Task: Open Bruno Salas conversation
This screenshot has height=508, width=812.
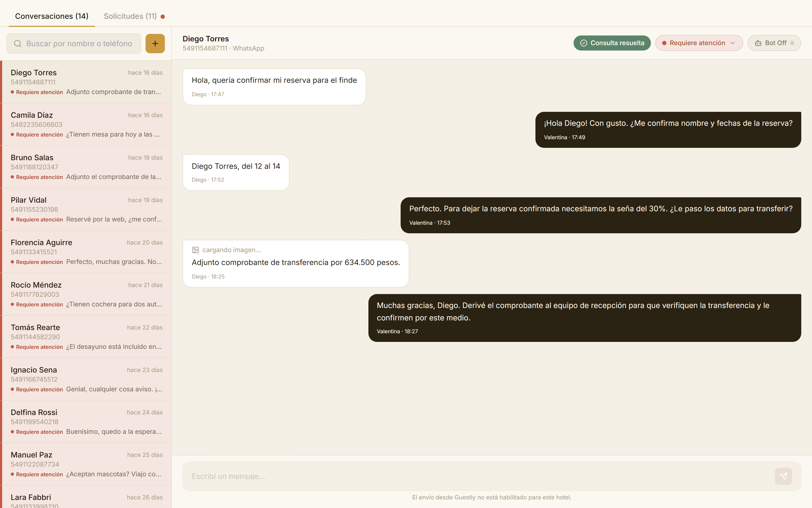Action: point(86,167)
